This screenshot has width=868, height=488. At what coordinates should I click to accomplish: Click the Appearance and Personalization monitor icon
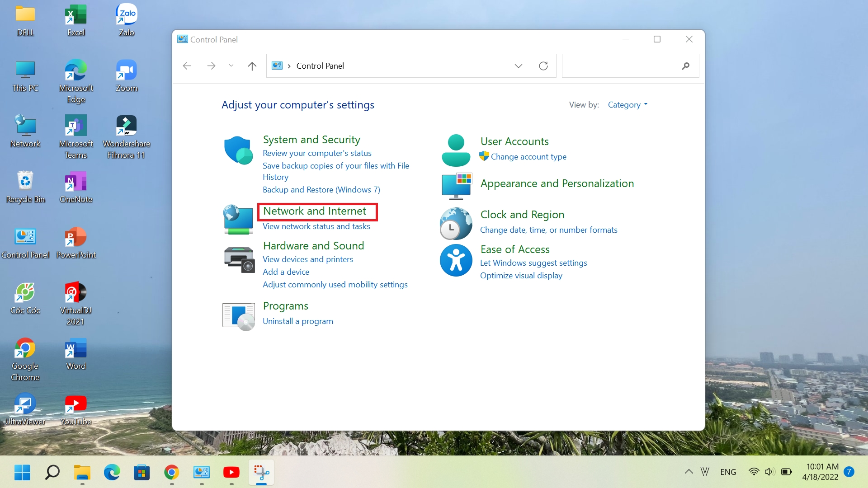click(457, 186)
